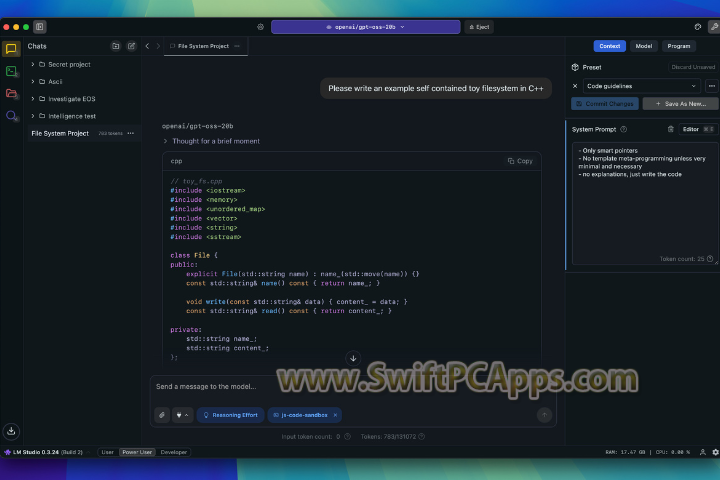720x480 pixels.
Task: Expand the Investigate EOS folder
Action: click(x=33, y=99)
